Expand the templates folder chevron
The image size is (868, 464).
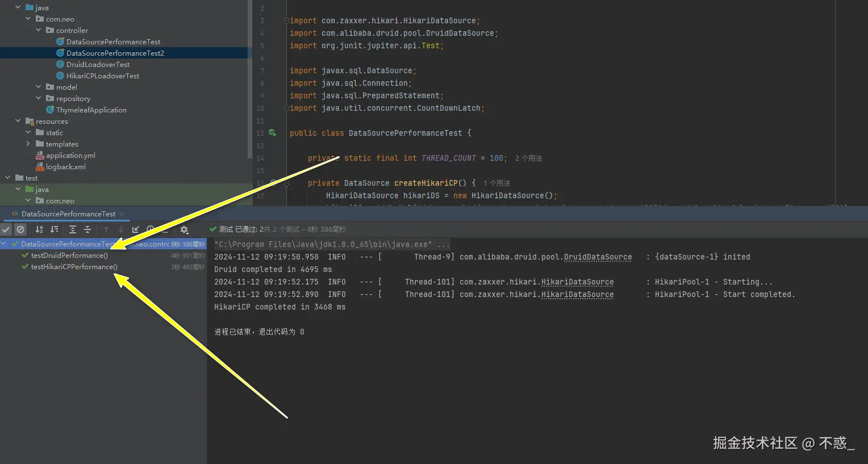coord(28,144)
